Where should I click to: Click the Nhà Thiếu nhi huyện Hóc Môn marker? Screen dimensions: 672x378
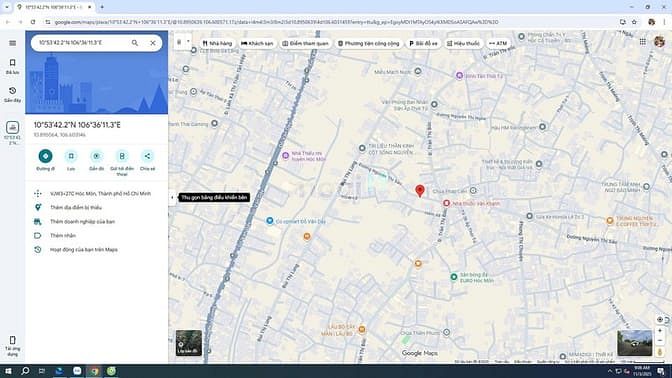click(285, 155)
